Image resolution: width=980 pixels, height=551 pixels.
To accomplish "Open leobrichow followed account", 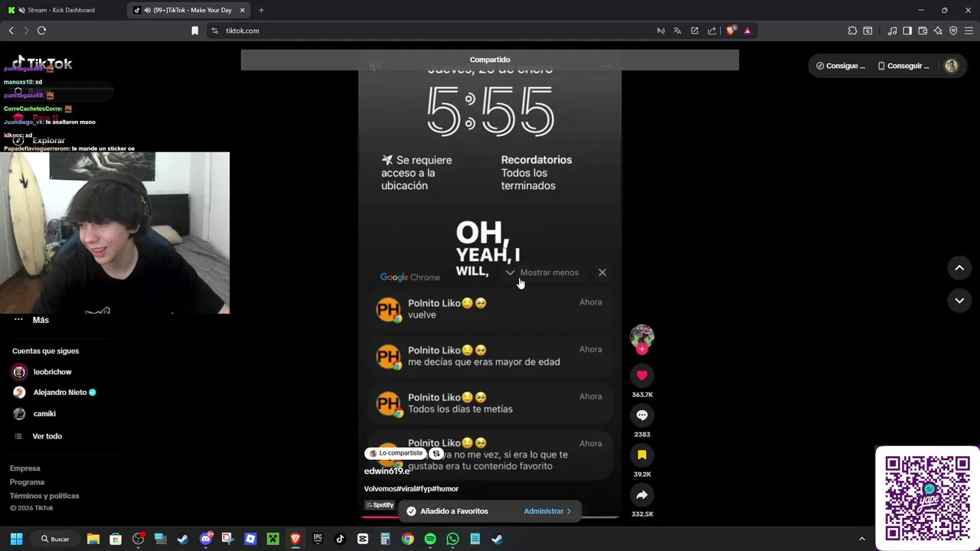I will tap(52, 372).
